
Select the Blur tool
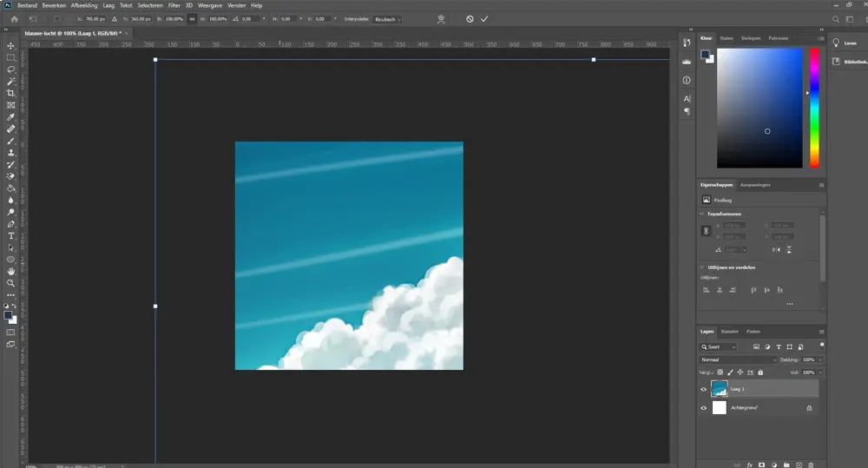[x=10, y=201]
